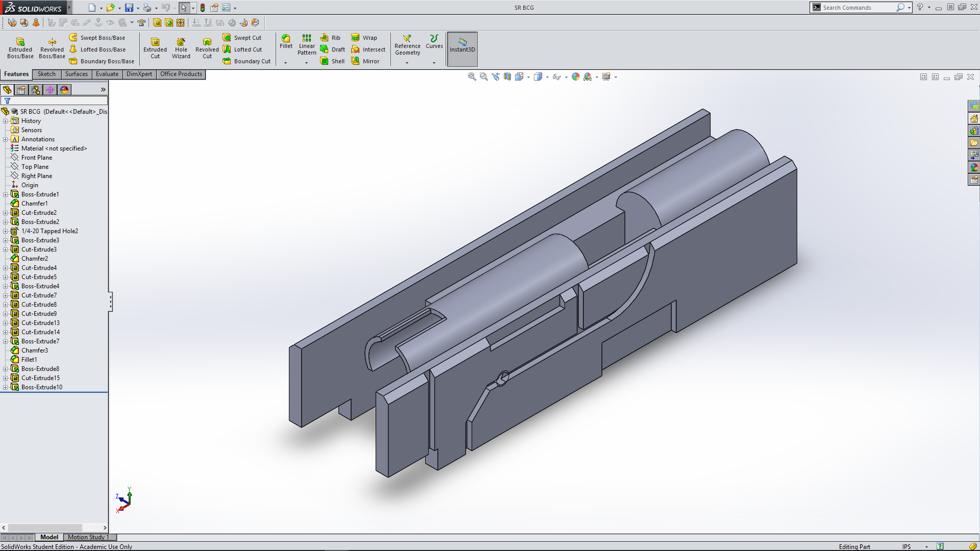This screenshot has width=980, height=551.
Task: Switch to the DimXpert tab
Action: [139, 74]
